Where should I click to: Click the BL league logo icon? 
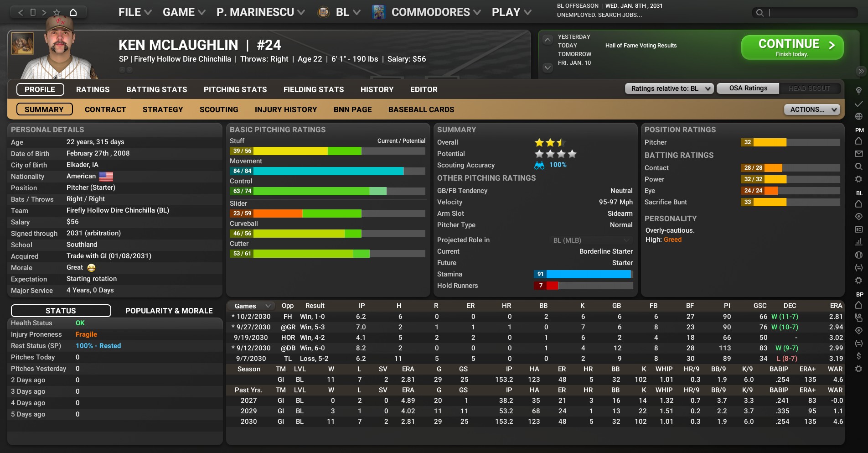(x=324, y=12)
